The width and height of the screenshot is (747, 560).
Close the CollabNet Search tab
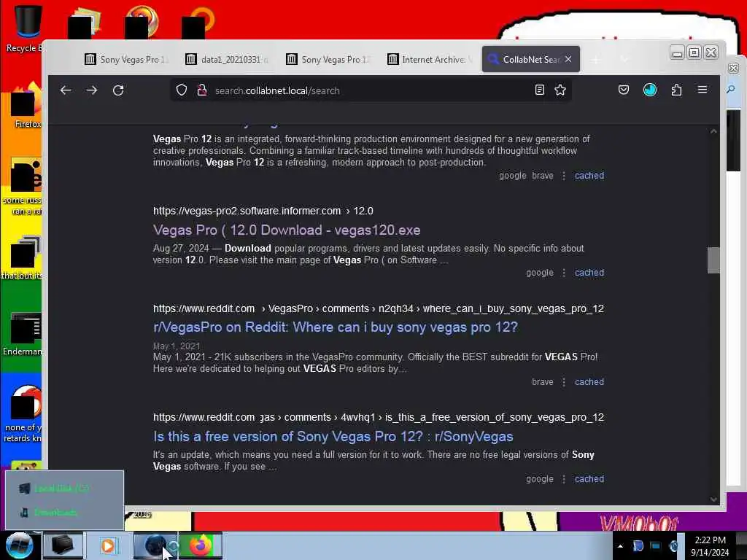tap(568, 59)
